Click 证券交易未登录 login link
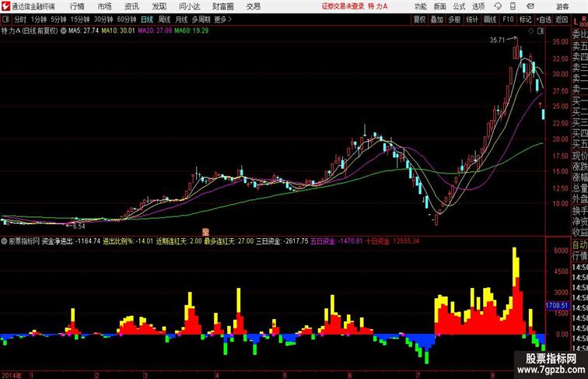This screenshot has height=379, width=588. pos(343,6)
